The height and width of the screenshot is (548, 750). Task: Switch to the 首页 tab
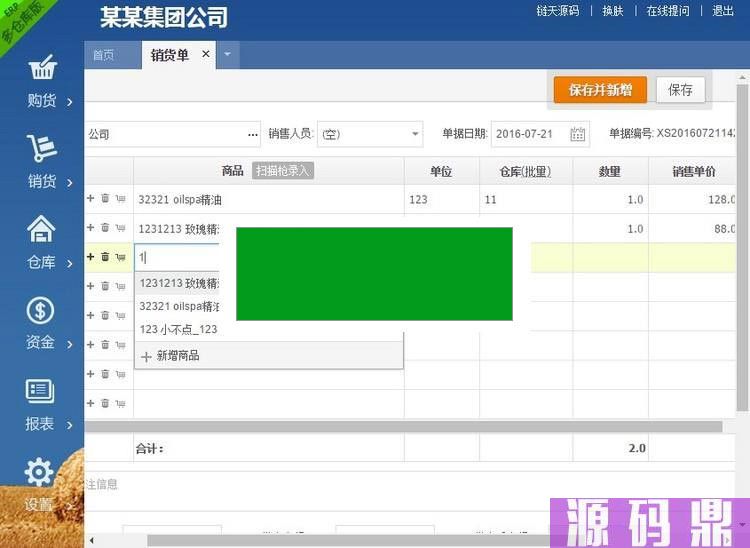[x=112, y=55]
